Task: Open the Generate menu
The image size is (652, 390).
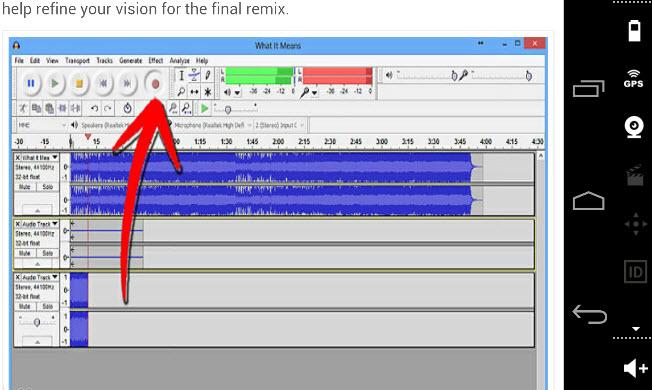Action: point(131,61)
